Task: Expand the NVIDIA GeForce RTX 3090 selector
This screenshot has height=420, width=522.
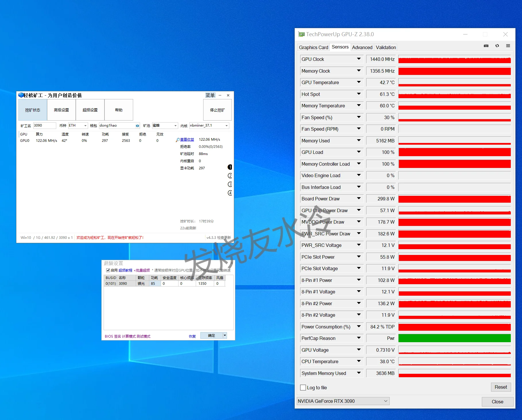Action: pos(386,401)
